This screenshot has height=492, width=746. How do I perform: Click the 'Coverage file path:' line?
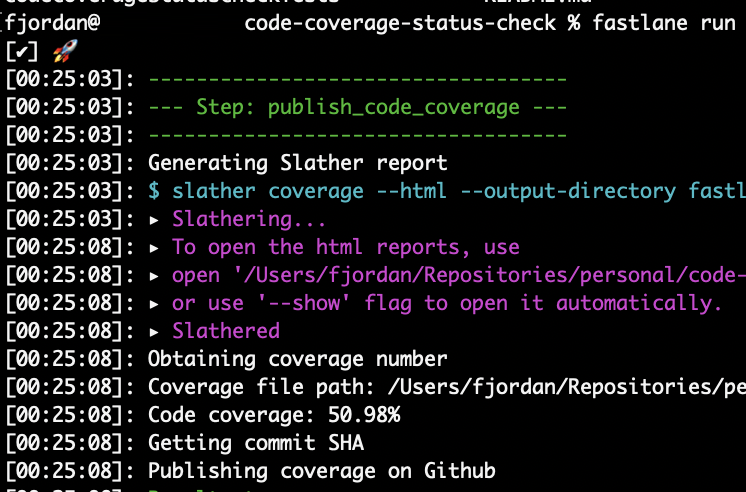coord(447,387)
